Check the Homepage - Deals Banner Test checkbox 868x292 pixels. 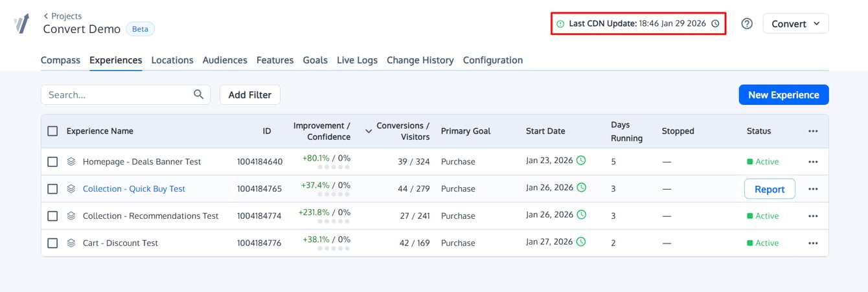click(x=52, y=162)
